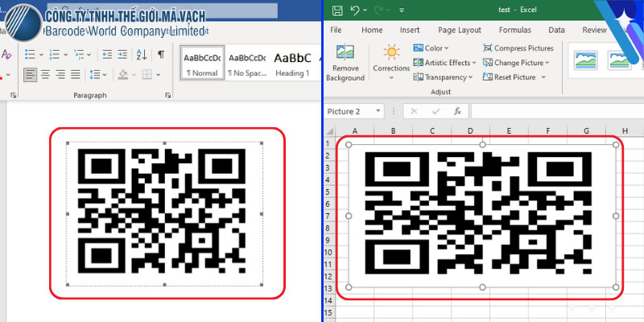Open the File tab in Excel
Image resolution: width=644 pixels, height=322 pixels.
click(336, 30)
